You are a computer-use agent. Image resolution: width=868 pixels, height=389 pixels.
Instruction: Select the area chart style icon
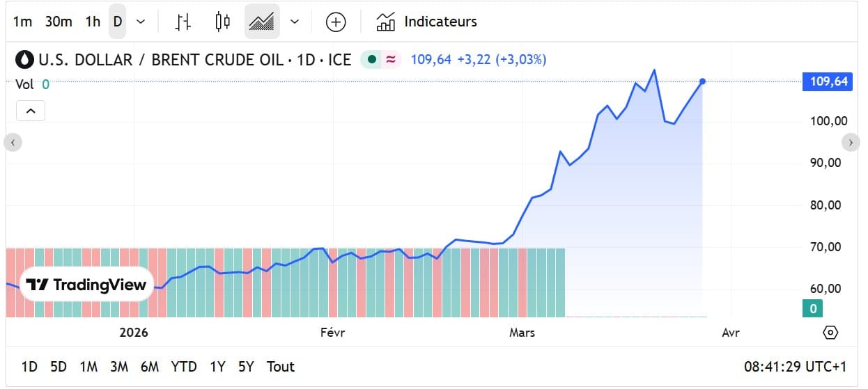point(261,22)
